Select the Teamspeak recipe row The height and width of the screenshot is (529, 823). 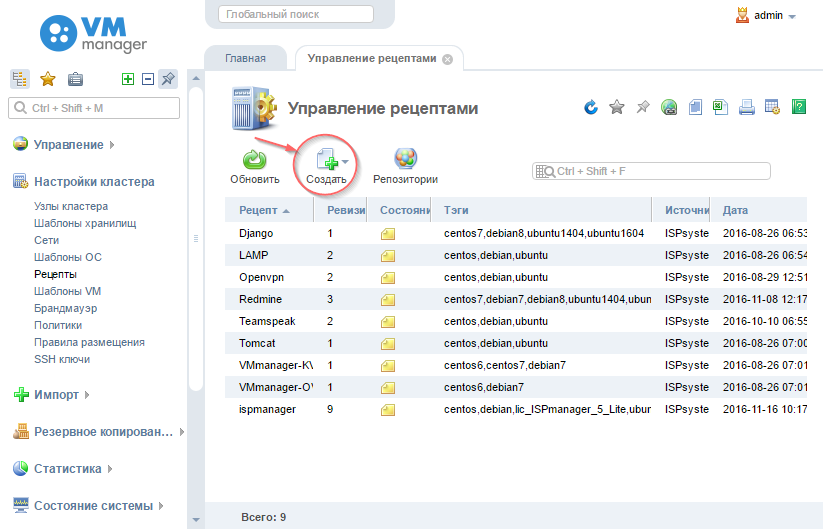(x=516, y=321)
